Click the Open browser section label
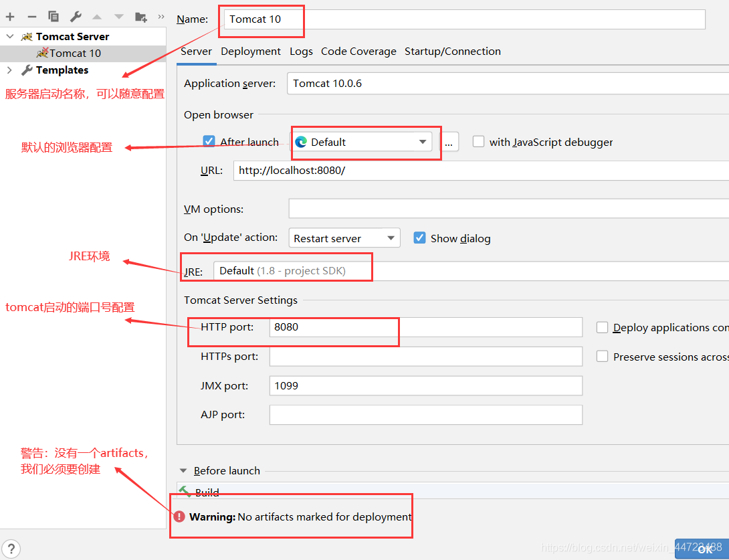This screenshot has height=560, width=729. pyautogui.click(x=219, y=115)
